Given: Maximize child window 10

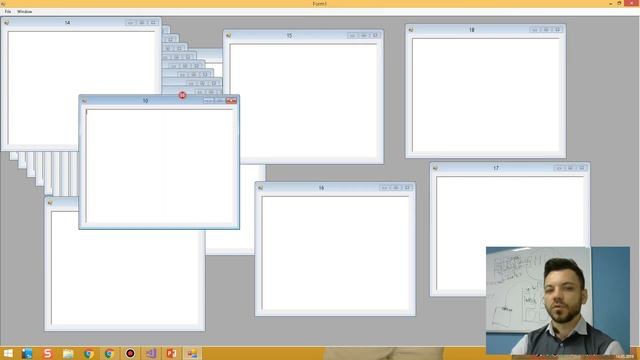Looking at the screenshot, I should pos(220,100).
